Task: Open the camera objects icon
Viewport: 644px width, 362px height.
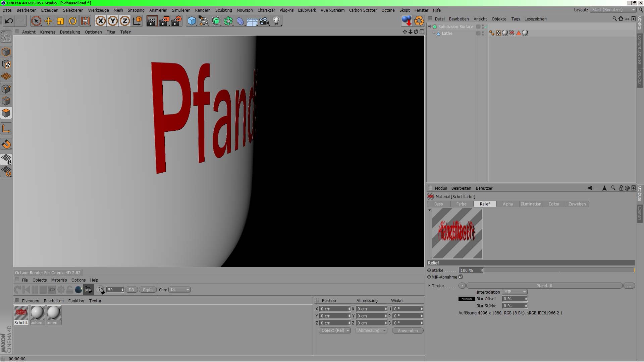Action: coord(264,21)
